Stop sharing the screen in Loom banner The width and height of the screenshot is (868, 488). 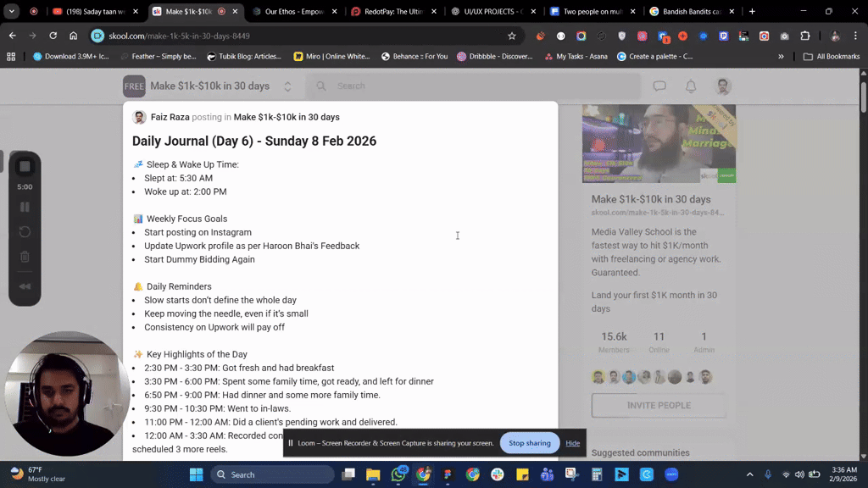[529, 442]
